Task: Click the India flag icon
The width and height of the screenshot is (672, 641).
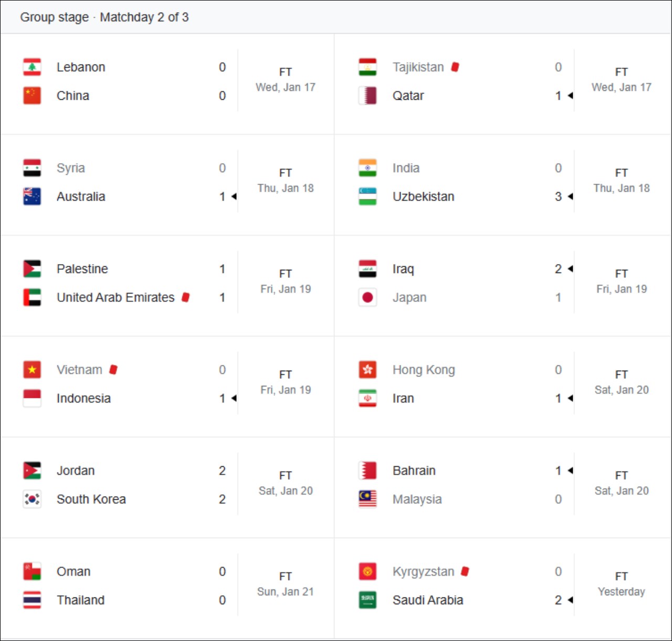Action: click(367, 168)
